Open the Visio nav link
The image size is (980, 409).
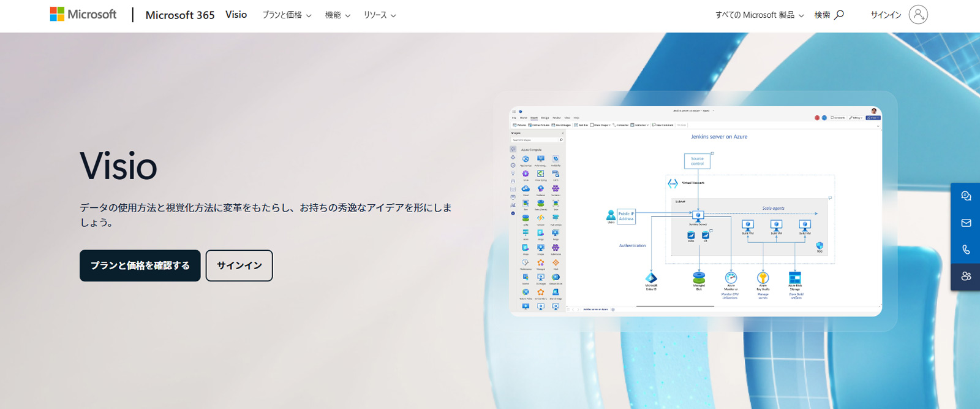236,15
